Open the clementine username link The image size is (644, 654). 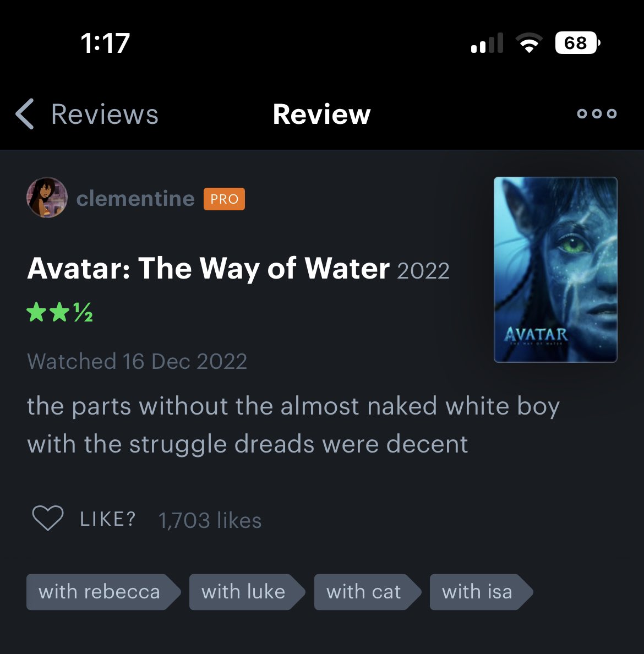(135, 198)
